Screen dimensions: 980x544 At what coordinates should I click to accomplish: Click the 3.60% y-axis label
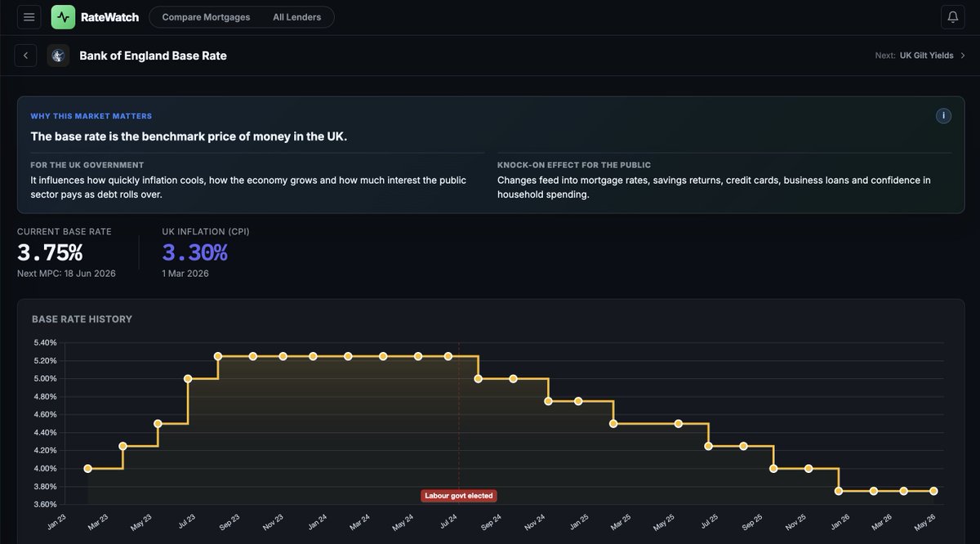click(44, 505)
